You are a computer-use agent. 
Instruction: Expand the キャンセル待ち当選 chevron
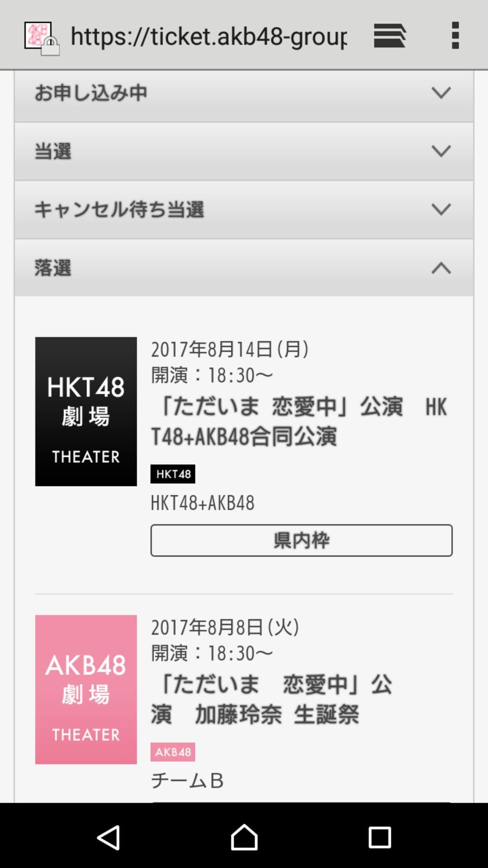click(441, 209)
